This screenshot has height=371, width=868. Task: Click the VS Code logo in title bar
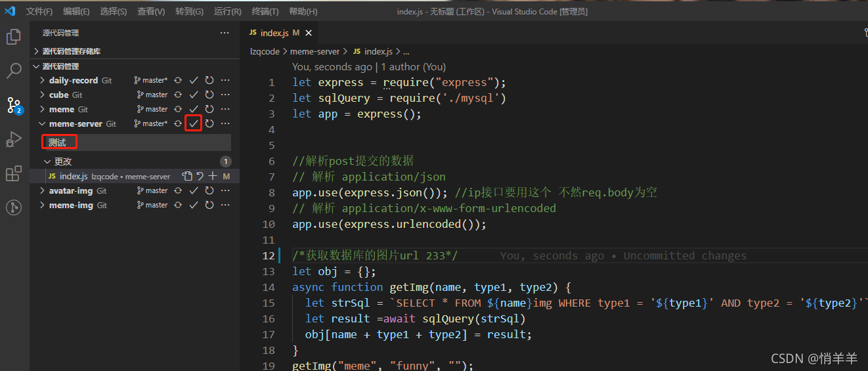pyautogui.click(x=10, y=11)
